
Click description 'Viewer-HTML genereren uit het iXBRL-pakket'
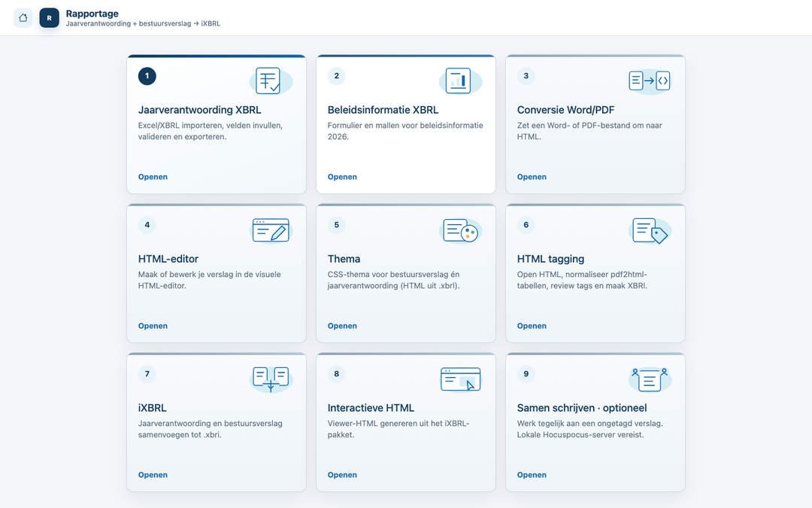pyautogui.click(x=398, y=429)
